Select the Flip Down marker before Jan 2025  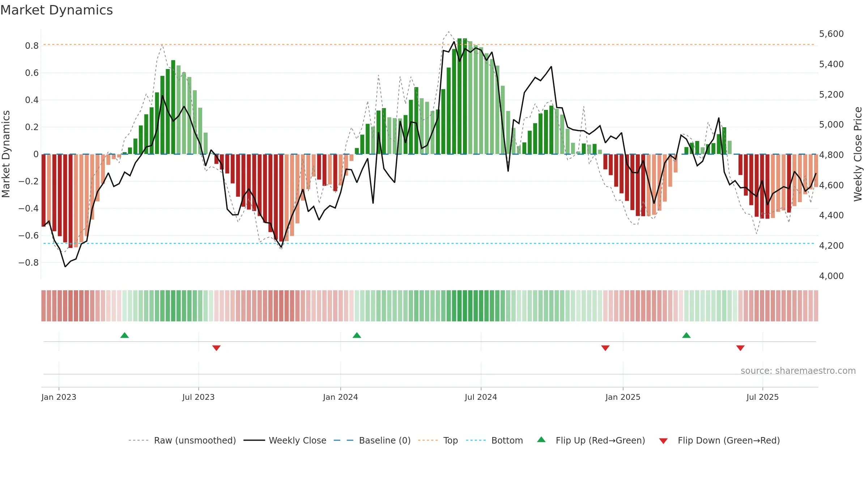[x=605, y=348]
